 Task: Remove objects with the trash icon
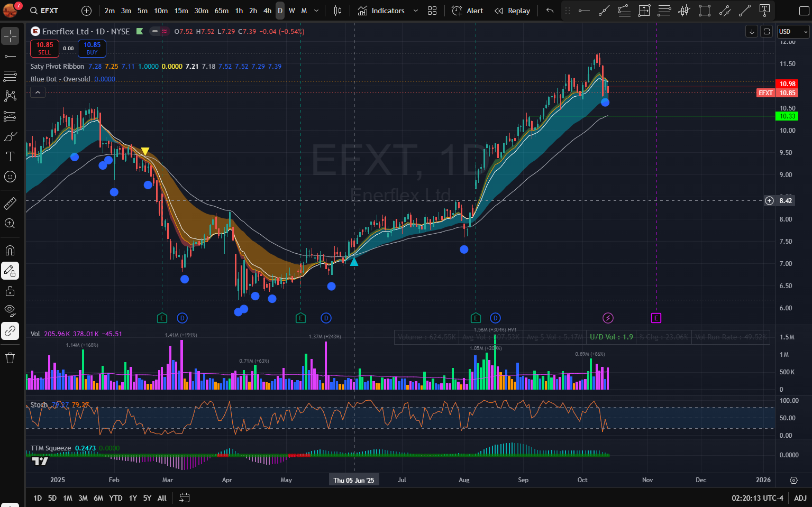click(10, 358)
